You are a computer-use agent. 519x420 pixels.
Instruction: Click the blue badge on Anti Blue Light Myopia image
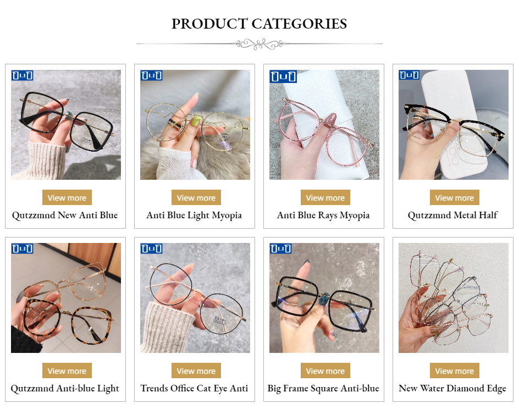pos(152,75)
